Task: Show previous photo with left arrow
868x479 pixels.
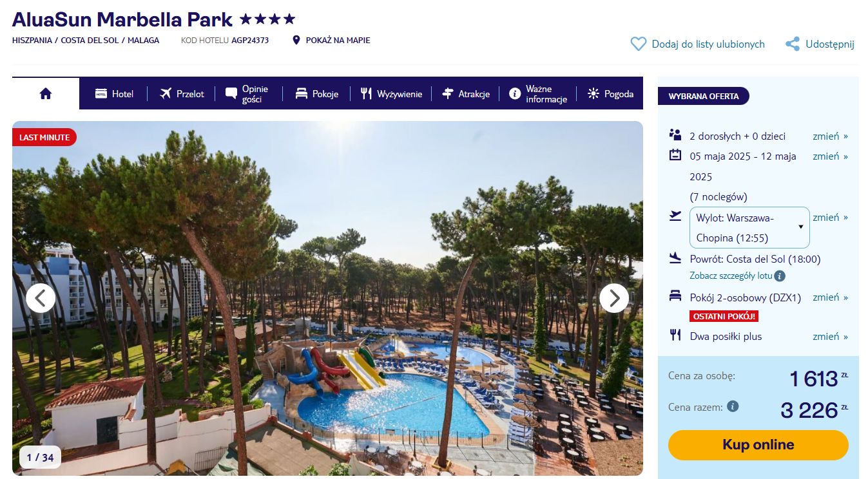Action: coord(41,298)
